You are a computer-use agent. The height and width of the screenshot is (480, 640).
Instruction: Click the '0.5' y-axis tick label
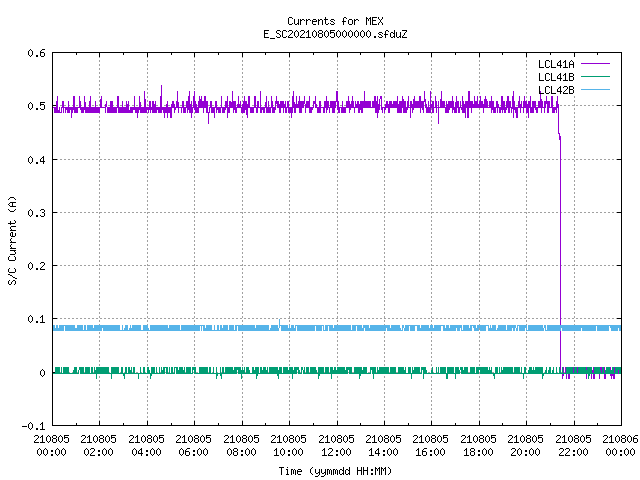(x=36, y=106)
